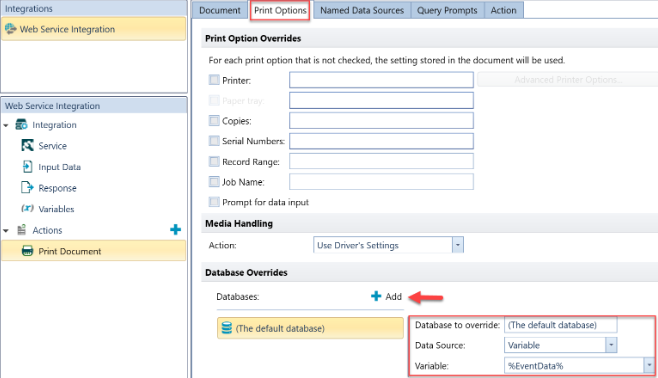Open the Input Data icon

point(27,167)
